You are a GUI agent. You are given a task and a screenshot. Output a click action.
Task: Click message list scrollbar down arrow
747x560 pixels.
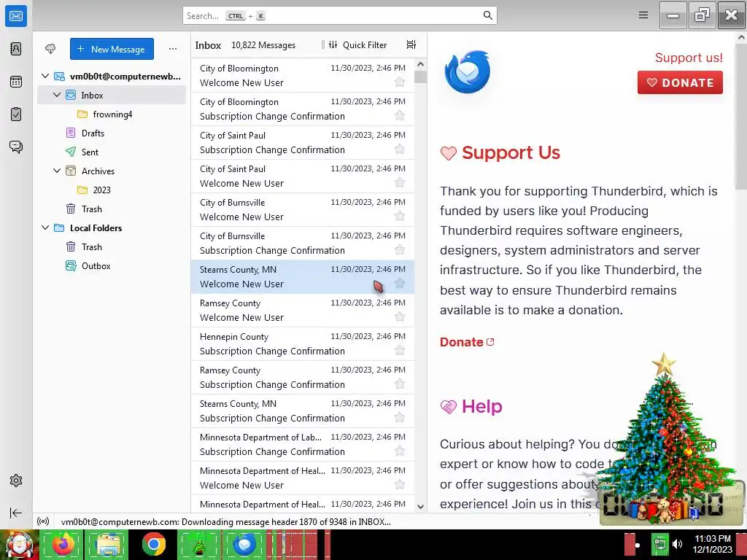[420, 507]
